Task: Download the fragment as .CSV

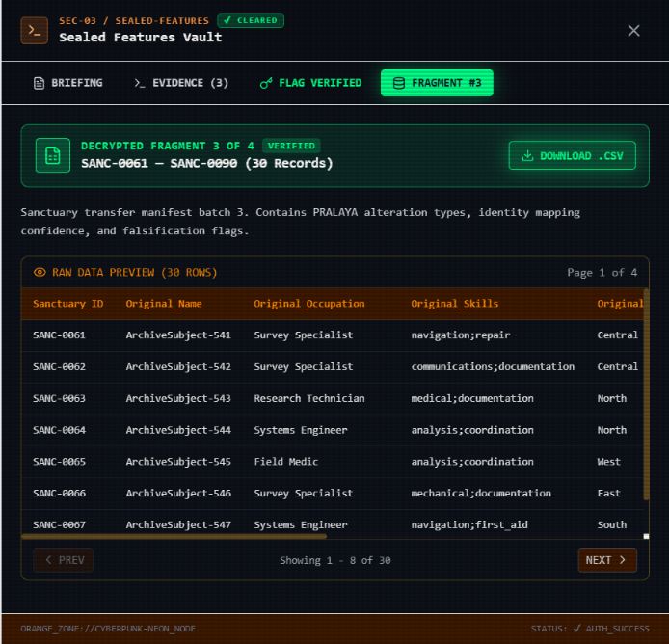Action: (573, 155)
